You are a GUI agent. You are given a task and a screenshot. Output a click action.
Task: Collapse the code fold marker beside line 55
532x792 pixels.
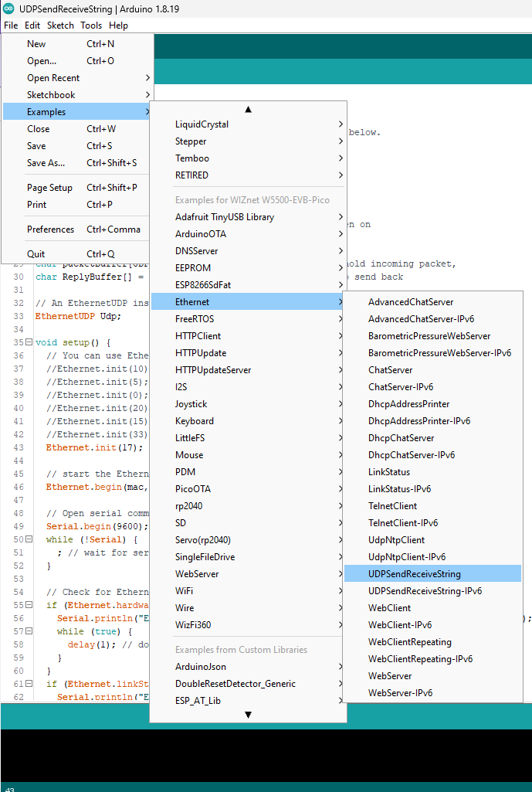pyautogui.click(x=29, y=604)
